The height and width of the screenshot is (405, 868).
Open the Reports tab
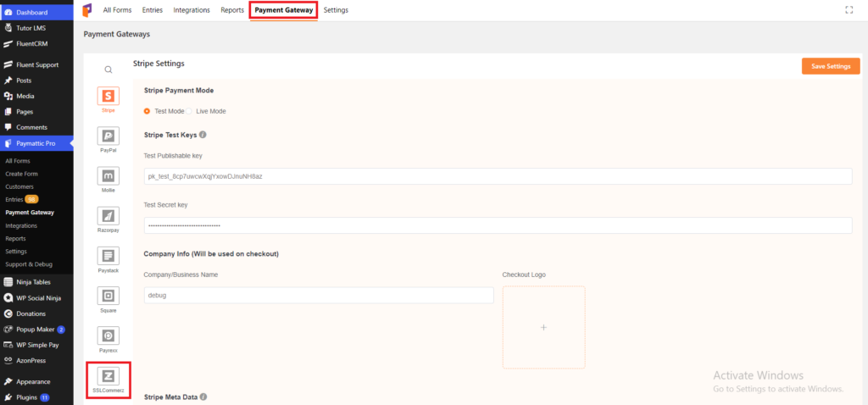232,10
